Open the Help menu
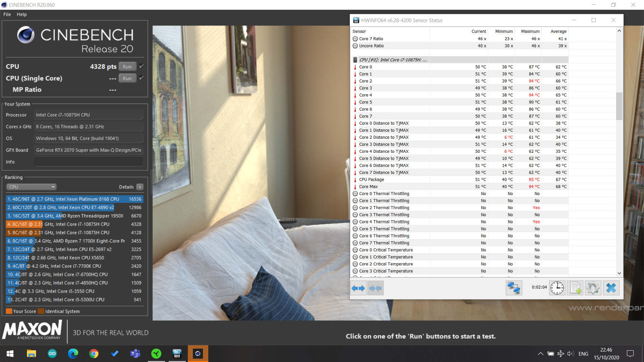This screenshot has height=362, width=644. click(22, 14)
